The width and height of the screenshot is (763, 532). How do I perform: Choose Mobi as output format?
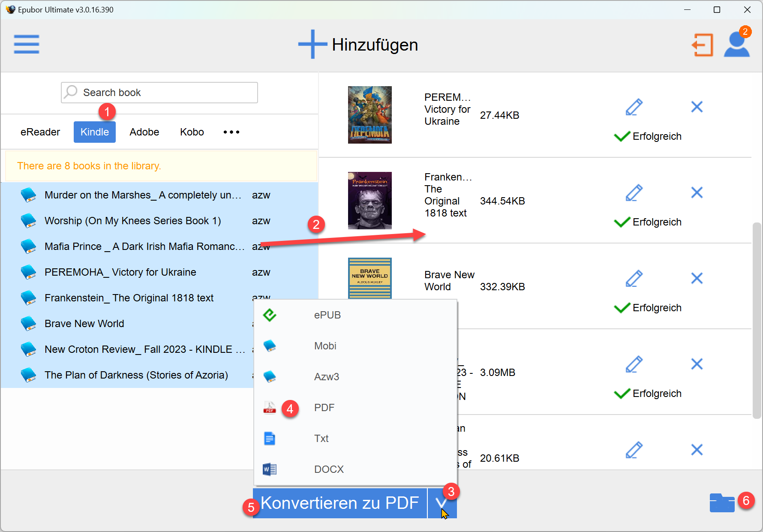[356, 346]
